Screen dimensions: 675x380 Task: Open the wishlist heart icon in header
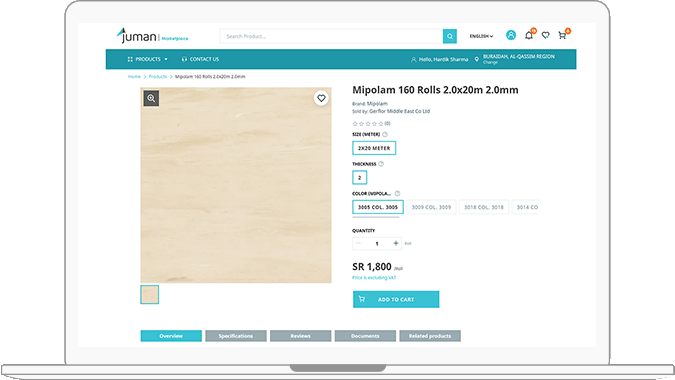click(545, 35)
